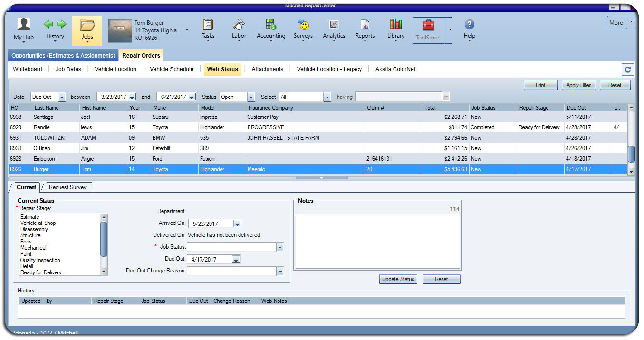
Task: Open the Date type Due Out dropdown
Action: 62,97
